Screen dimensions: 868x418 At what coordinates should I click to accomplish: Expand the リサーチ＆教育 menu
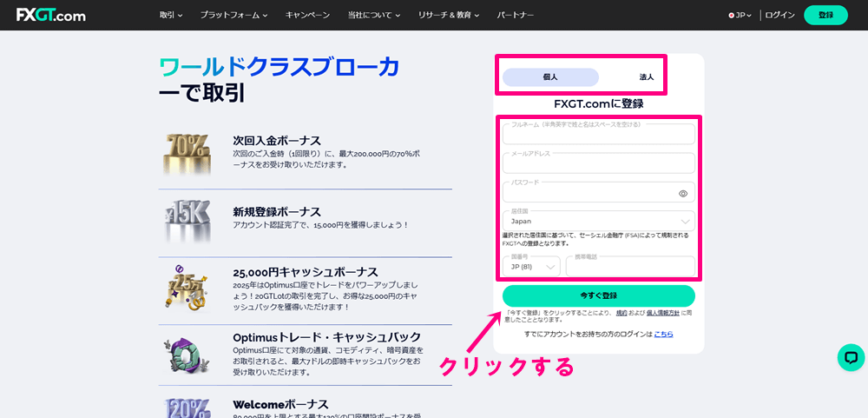[449, 15]
